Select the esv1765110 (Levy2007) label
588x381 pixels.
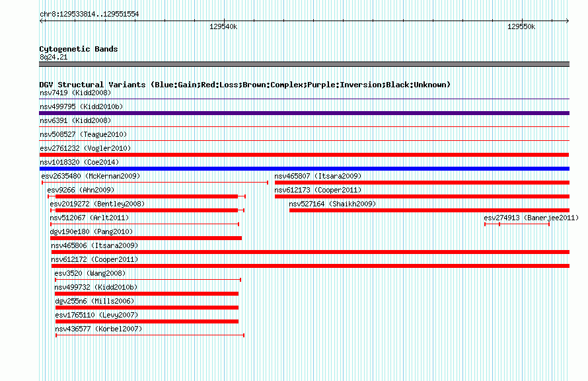[x=96, y=315]
